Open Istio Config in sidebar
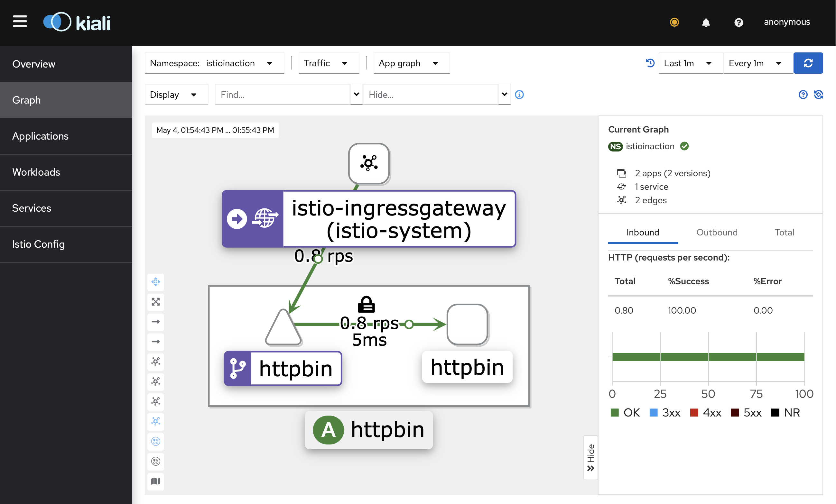This screenshot has height=504, width=836. (66, 244)
